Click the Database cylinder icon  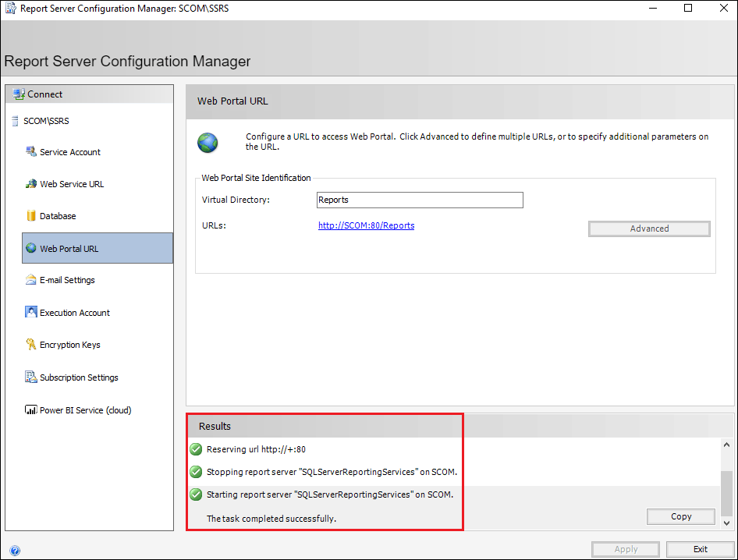pyautogui.click(x=31, y=215)
